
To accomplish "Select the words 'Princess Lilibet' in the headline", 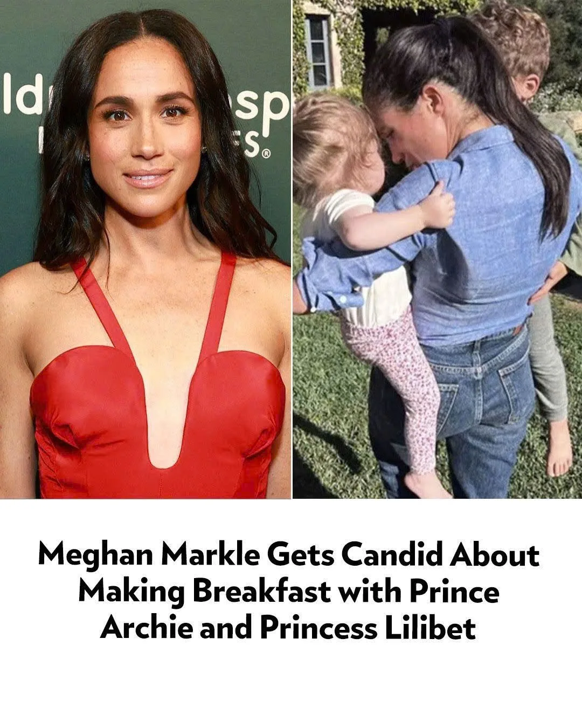I will point(368,628).
